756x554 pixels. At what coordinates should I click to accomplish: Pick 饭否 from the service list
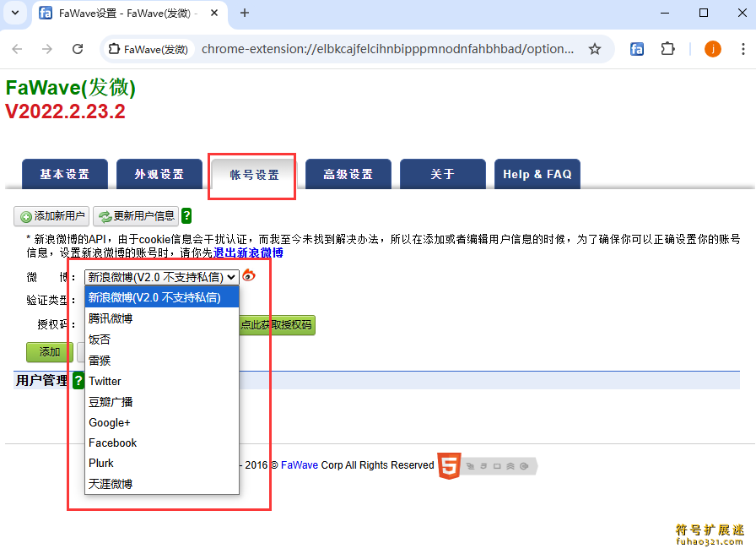(x=162, y=339)
